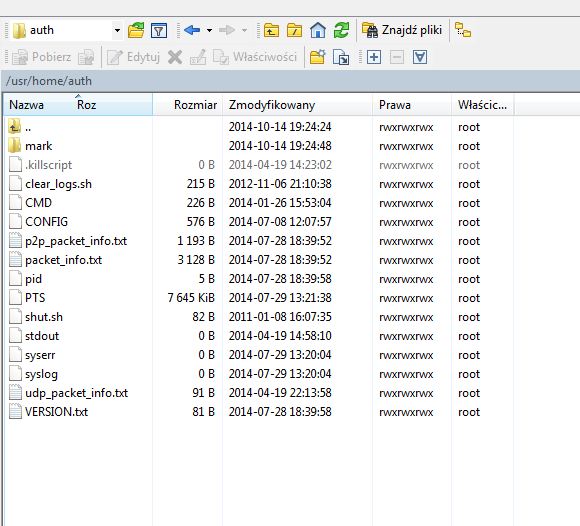This screenshot has width=580, height=526.
Task: Select the VERSION.txt file
Action: click(259, 412)
